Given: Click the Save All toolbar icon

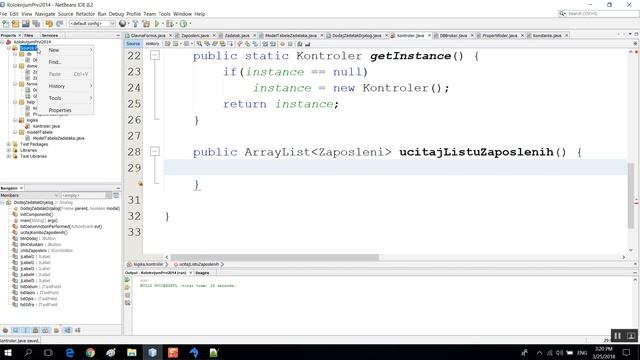Looking at the screenshot, I should [36, 24].
